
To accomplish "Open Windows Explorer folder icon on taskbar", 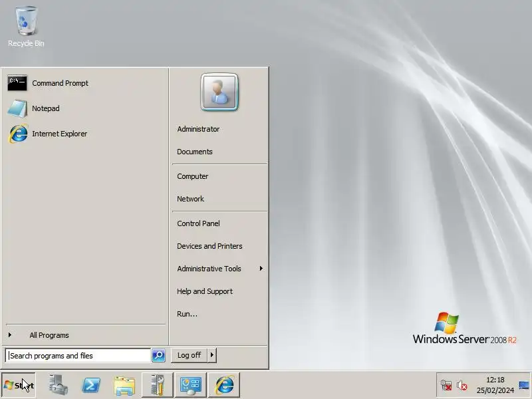I will [124, 385].
